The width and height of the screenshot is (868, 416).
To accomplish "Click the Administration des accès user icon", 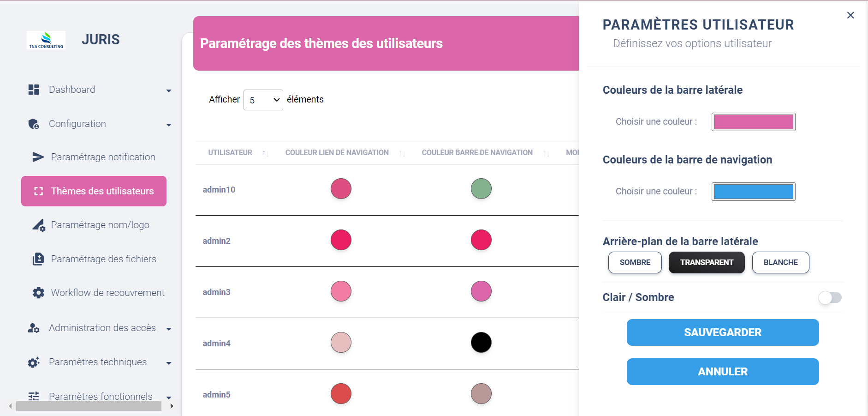I will [34, 328].
